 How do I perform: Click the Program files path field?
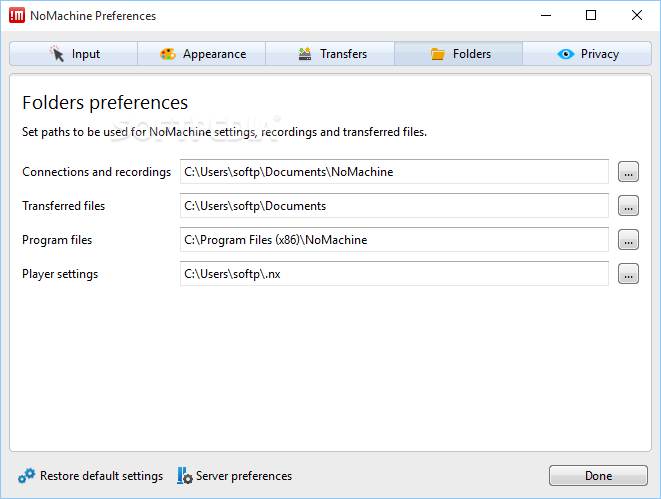(394, 240)
